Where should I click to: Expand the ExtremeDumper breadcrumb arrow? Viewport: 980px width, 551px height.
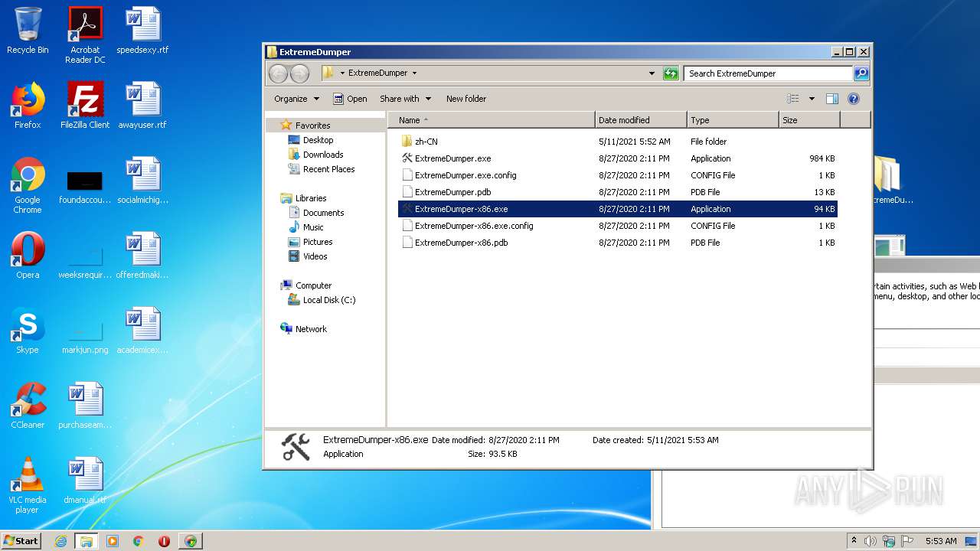(414, 73)
